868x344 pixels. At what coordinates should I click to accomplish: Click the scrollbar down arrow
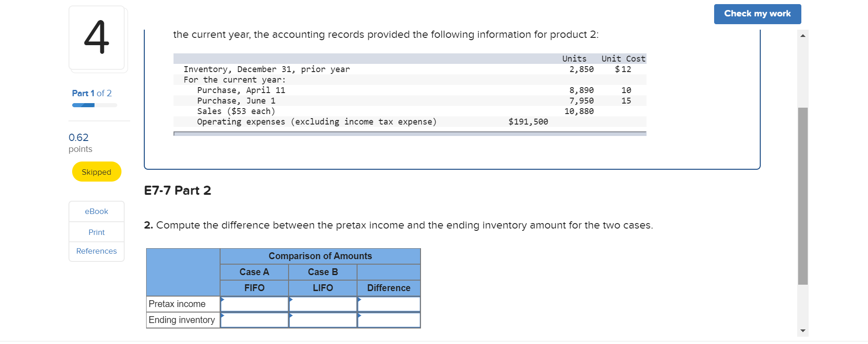tap(804, 329)
